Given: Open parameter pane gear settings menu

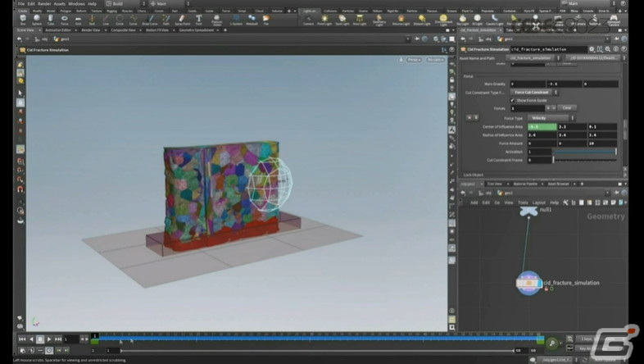Looking at the screenshot, I should point(592,49).
